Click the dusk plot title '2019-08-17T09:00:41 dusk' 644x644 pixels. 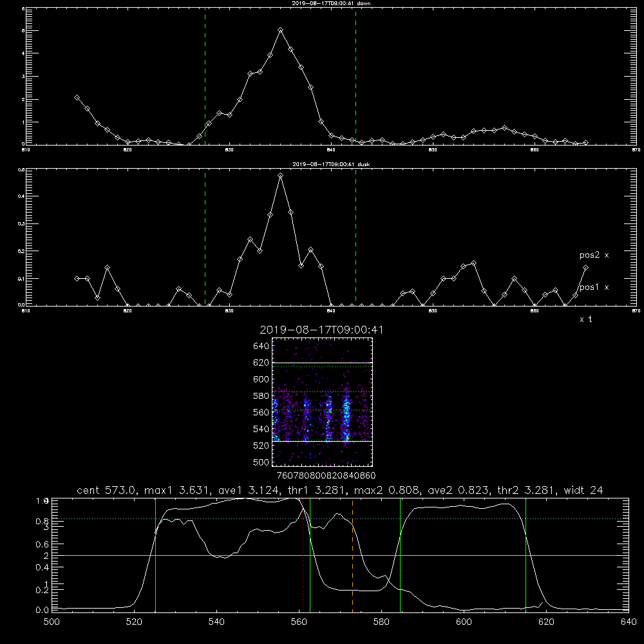(331, 164)
